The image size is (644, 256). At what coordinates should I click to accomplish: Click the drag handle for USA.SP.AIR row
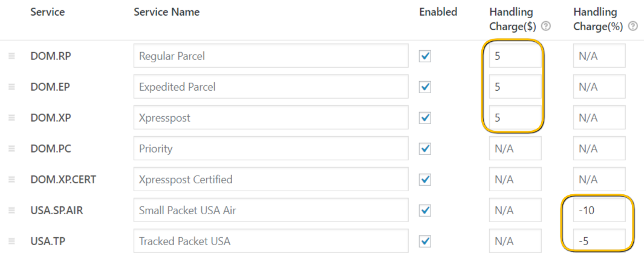12,211
